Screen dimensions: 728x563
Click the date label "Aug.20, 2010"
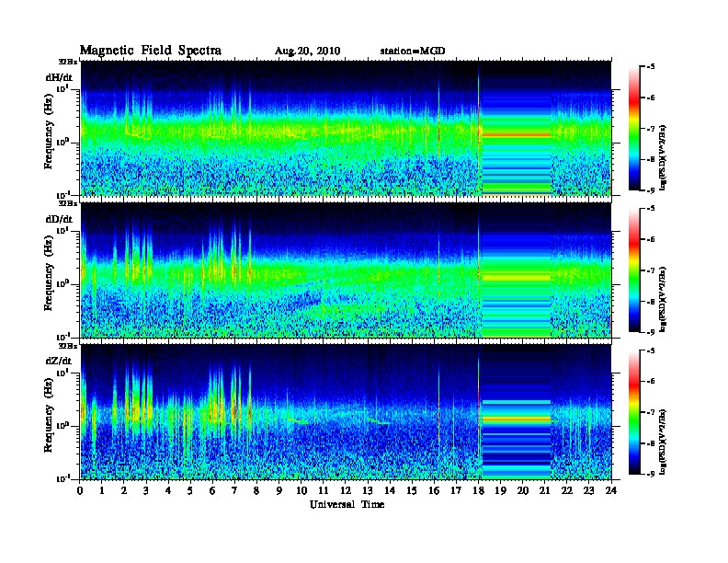[307, 52]
